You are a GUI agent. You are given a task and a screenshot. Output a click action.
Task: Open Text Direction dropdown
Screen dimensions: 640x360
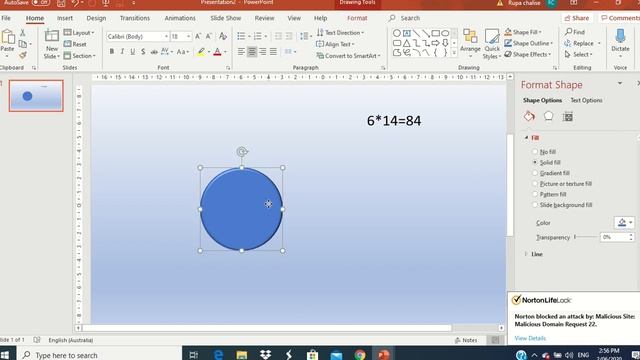[x=340, y=33]
